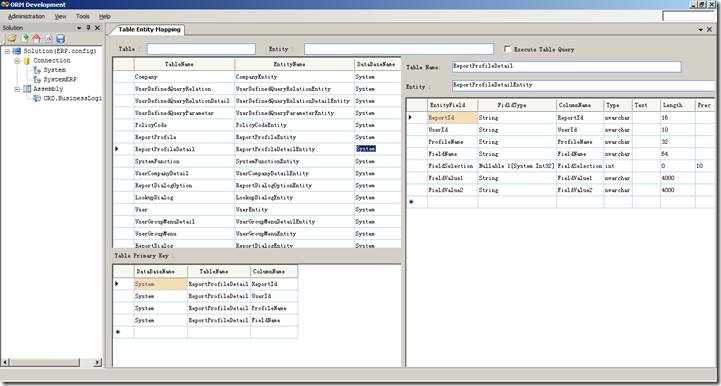This screenshot has width=721, height=386.
Task: Click the SystemERP connection icon in tree
Action: (x=37, y=80)
